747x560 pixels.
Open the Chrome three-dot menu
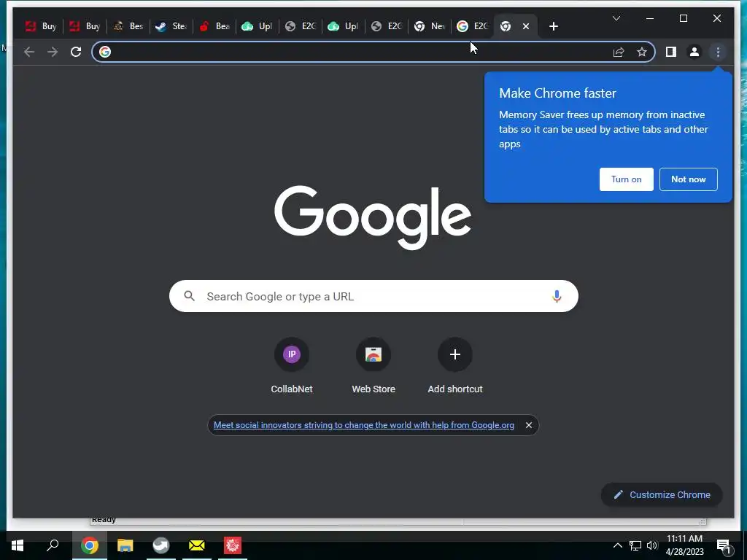tap(718, 52)
